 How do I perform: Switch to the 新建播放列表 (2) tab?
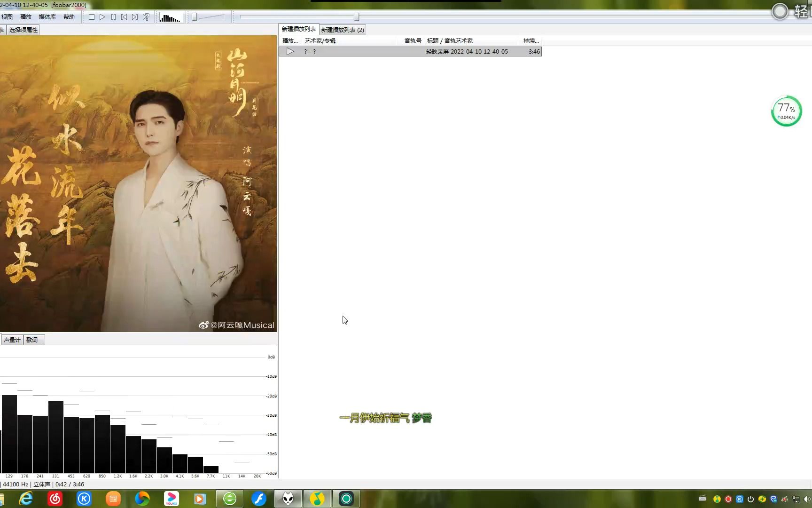pos(343,30)
